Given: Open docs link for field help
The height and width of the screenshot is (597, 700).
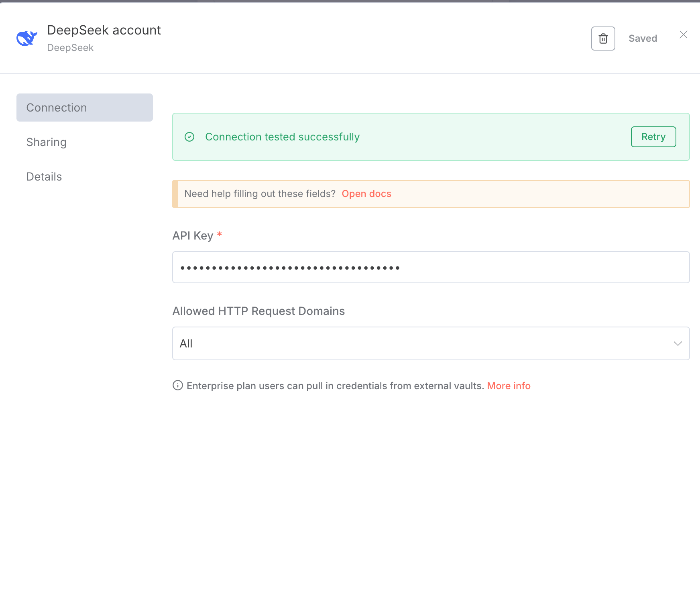Looking at the screenshot, I should 366,194.
